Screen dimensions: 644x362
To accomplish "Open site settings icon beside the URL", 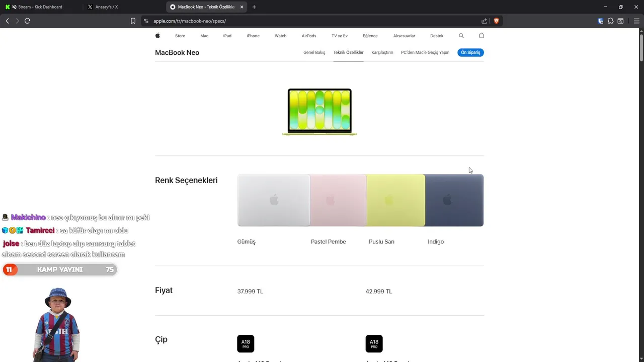I will (146, 21).
